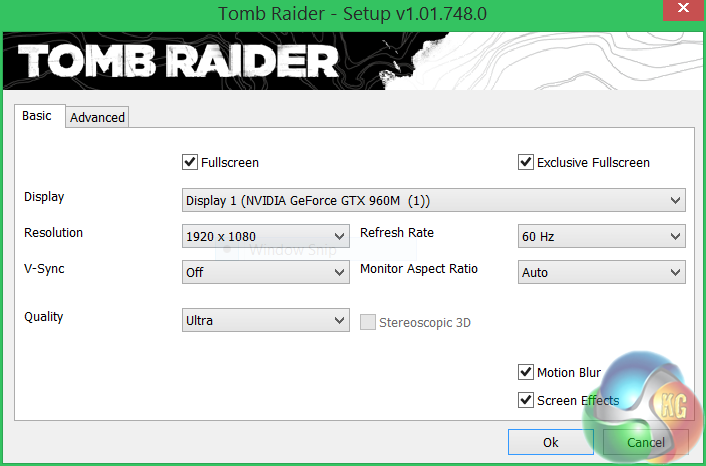Click the Resolution label text
This screenshot has width=706, height=466.
(54, 233)
